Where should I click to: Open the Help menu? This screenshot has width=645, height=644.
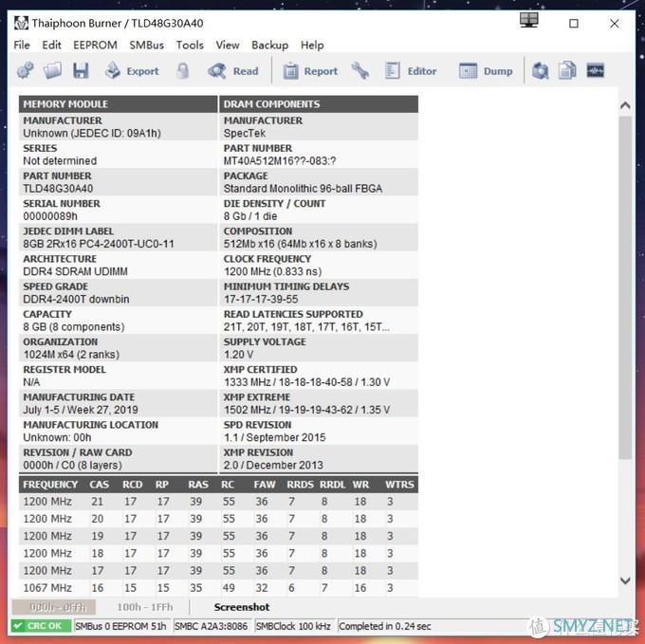(x=312, y=45)
